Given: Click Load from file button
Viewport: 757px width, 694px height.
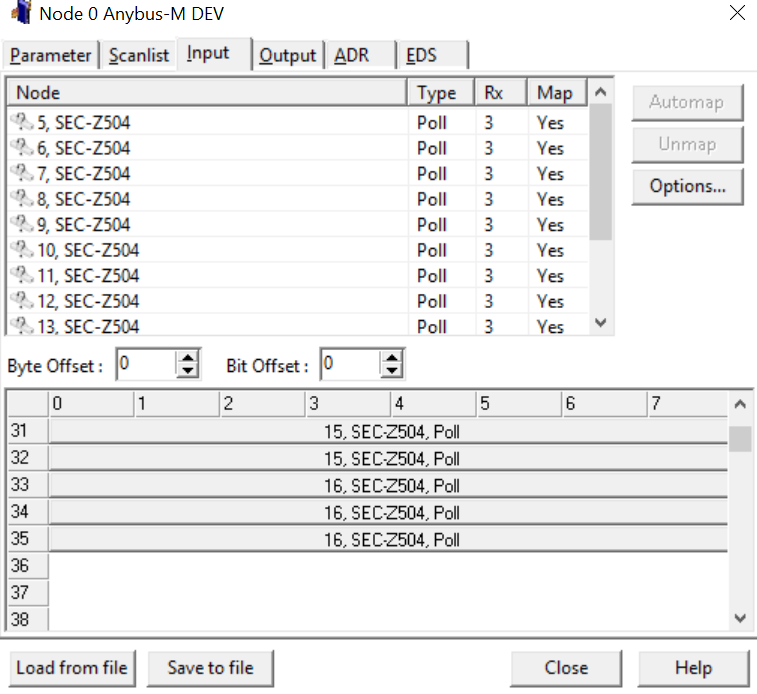Looking at the screenshot, I should pyautogui.click(x=72, y=668).
